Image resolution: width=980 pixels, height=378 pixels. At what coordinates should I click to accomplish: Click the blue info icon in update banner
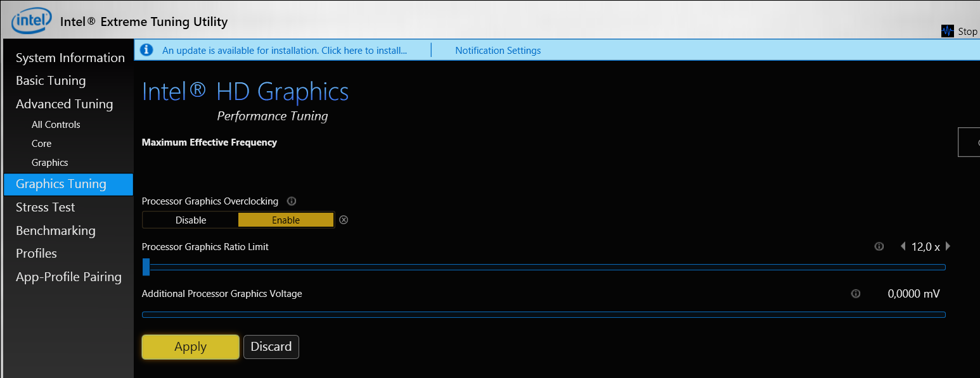(x=146, y=50)
